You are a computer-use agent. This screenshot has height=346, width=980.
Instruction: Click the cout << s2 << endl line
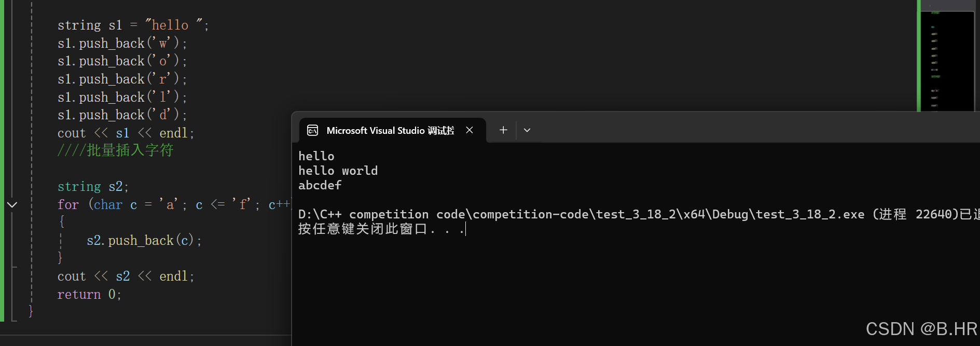tap(126, 276)
